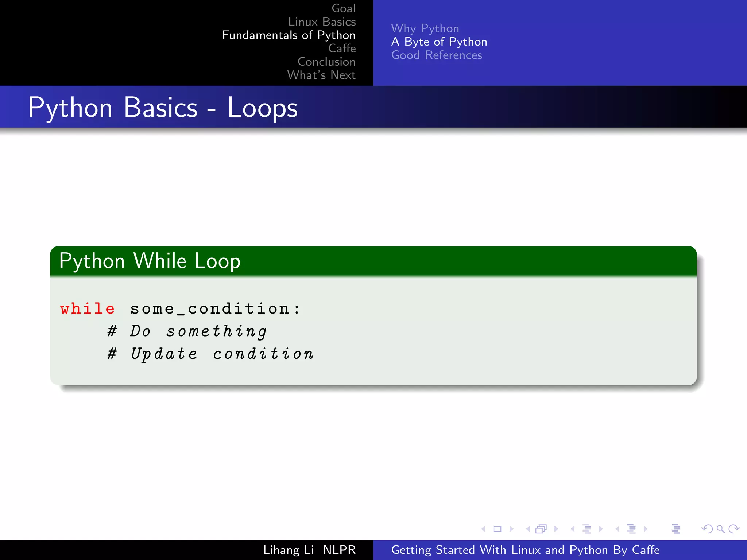
Task: Click footer title Getting Started With Linux
Action: pos(526,550)
